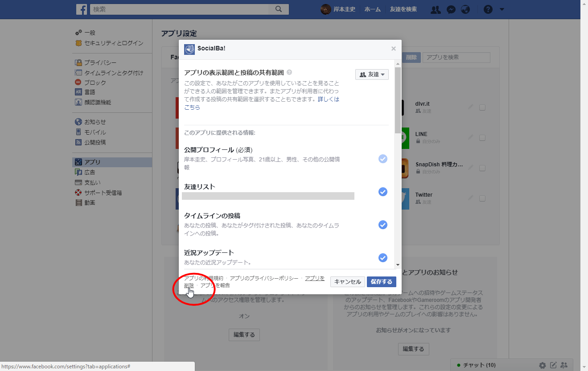
Task: Open chat settings gear icon
Action: pyautogui.click(x=542, y=365)
